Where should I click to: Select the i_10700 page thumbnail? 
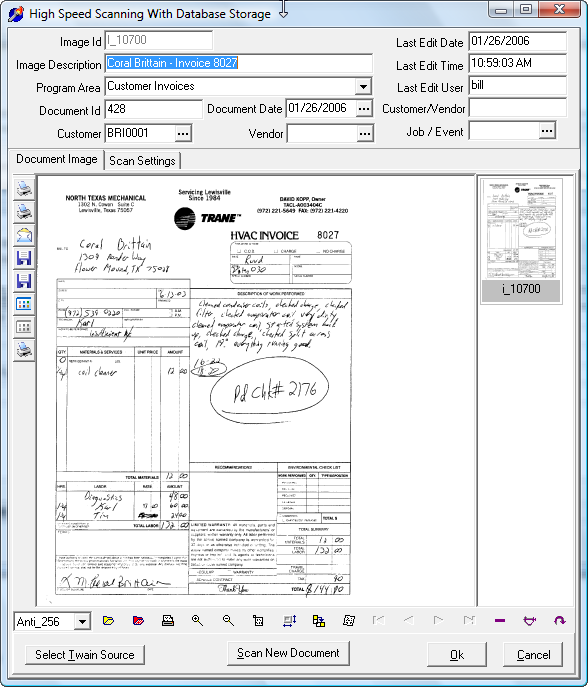click(521, 241)
